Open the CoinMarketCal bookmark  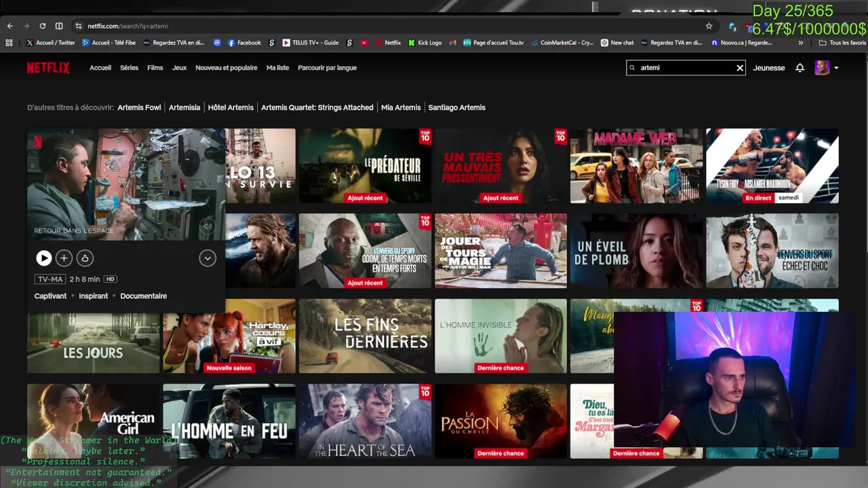tap(561, 43)
